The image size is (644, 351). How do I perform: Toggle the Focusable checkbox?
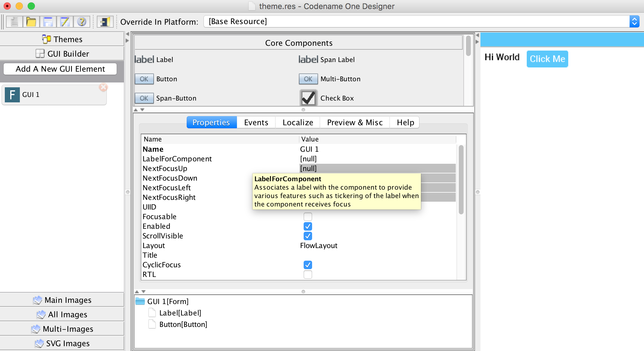(x=308, y=216)
